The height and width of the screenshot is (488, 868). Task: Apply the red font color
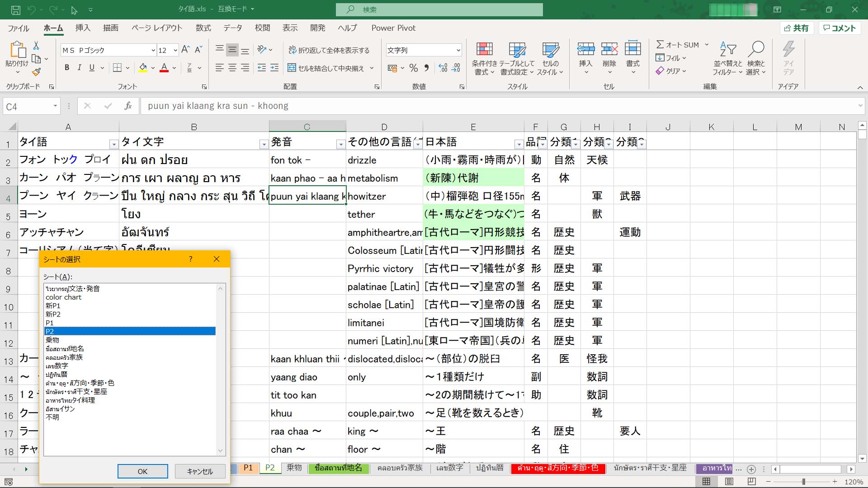coord(164,68)
